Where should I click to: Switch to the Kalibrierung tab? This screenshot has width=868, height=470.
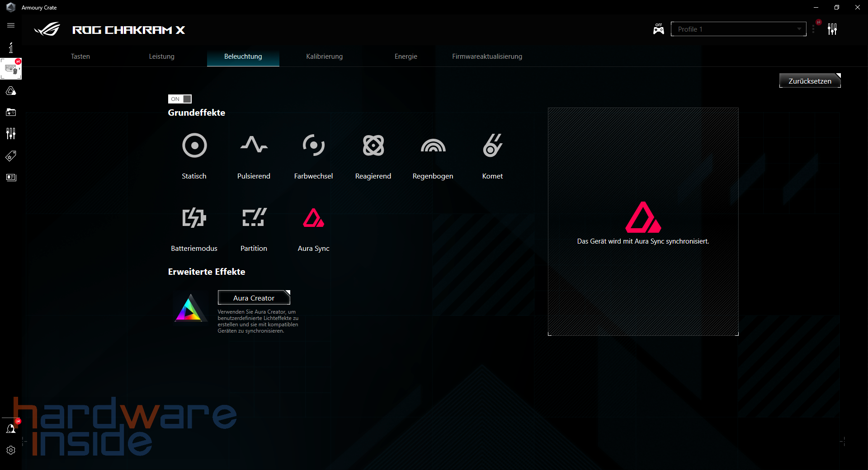pos(324,56)
